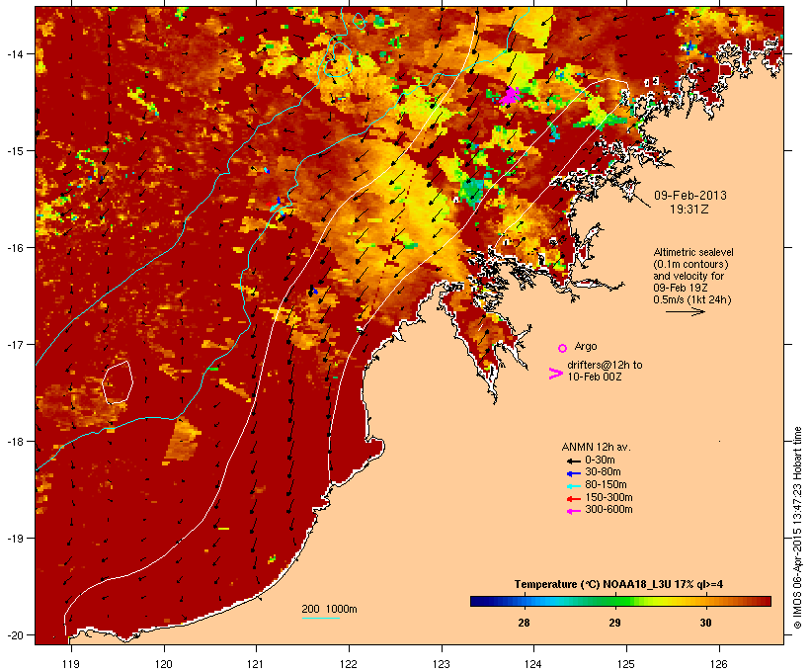Click the latitude label '-15'

tap(14, 151)
